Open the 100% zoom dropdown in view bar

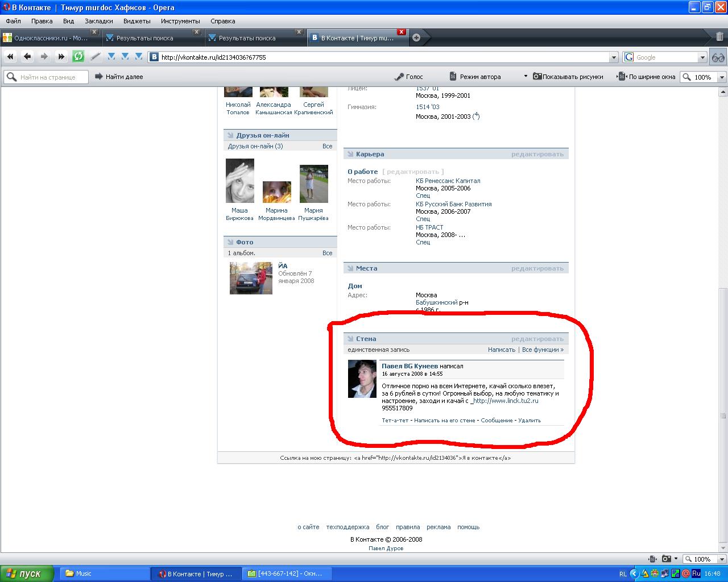point(722,77)
